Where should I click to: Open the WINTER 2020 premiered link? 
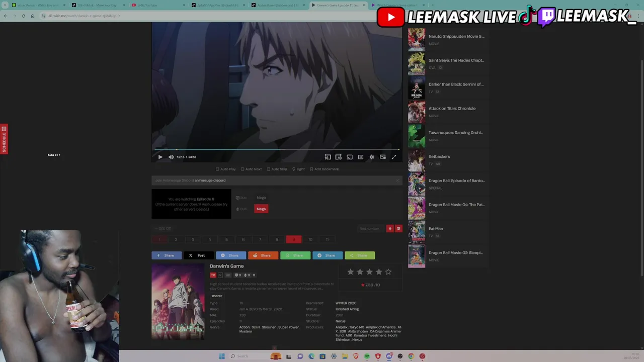tap(346, 303)
